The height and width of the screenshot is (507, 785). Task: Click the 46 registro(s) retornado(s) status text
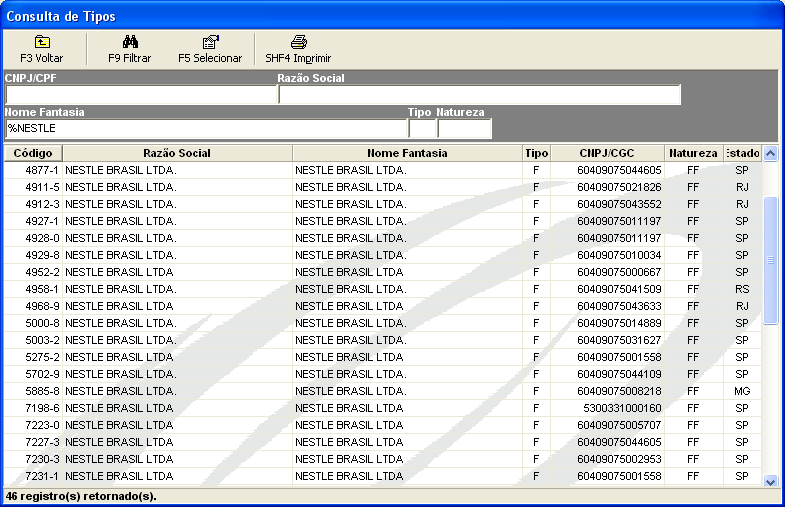tap(81, 496)
